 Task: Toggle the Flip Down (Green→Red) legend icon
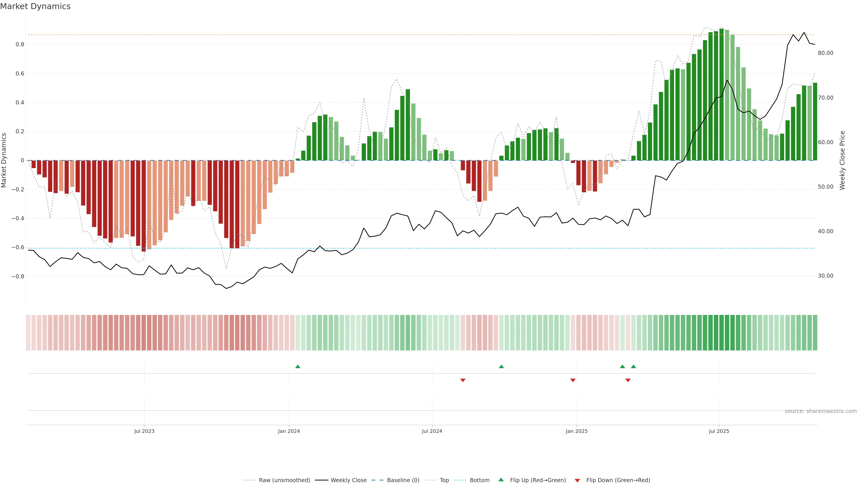[577, 480]
